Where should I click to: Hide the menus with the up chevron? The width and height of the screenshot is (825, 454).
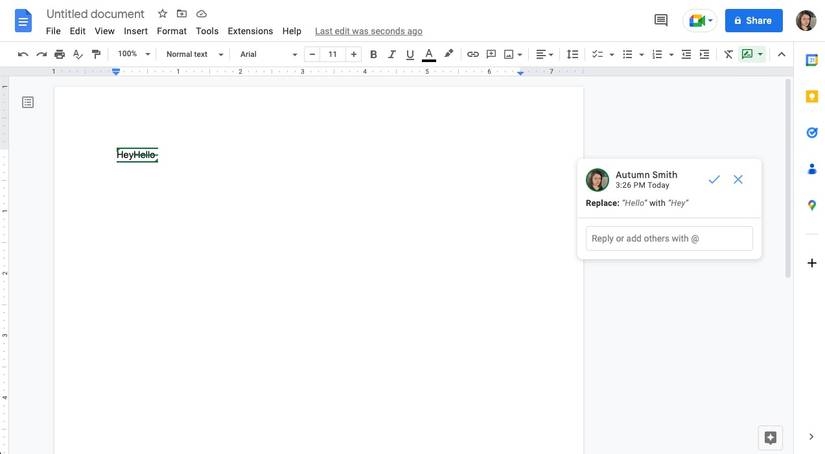tap(781, 54)
